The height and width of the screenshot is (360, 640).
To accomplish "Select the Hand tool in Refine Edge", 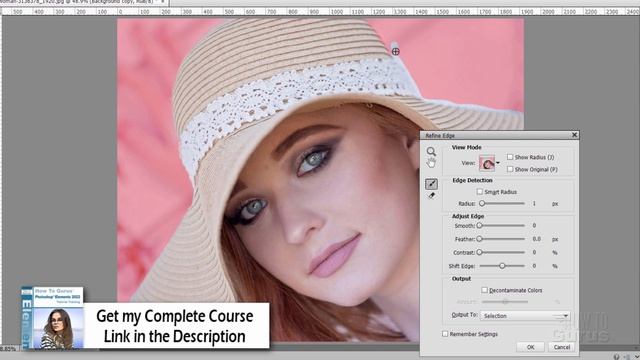I will [x=431, y=163].
